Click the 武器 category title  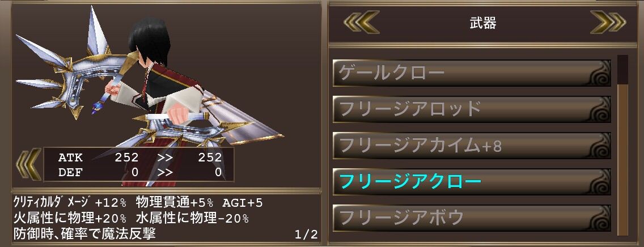483,23
